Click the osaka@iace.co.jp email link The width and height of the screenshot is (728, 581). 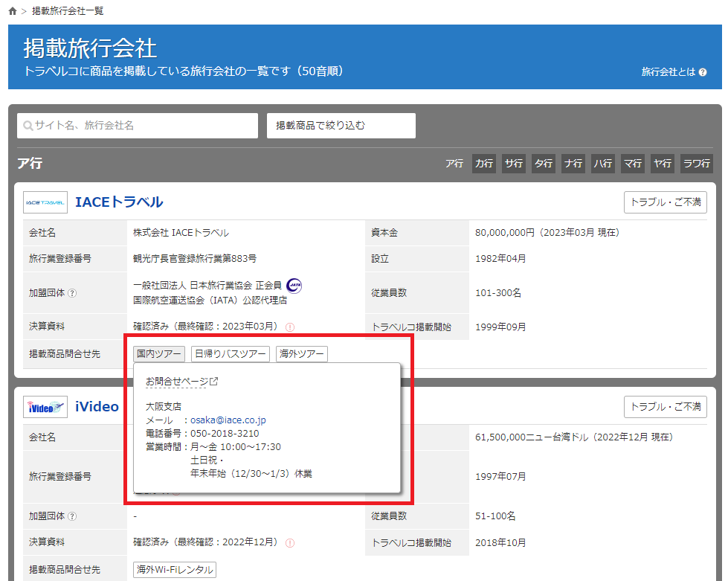pyautogui.click(x=228, y=420)
